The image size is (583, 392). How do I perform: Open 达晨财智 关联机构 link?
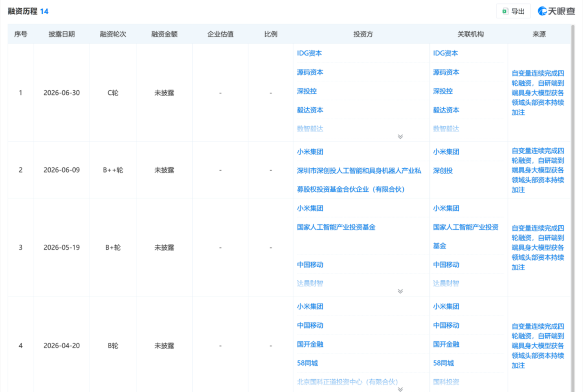(x=446, y=284)
